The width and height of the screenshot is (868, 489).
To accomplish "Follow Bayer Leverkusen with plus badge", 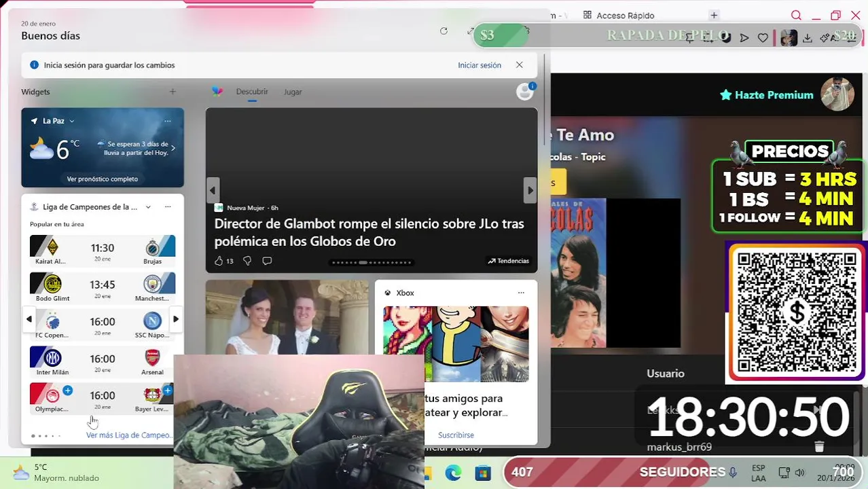I will (x=168, y=391).
